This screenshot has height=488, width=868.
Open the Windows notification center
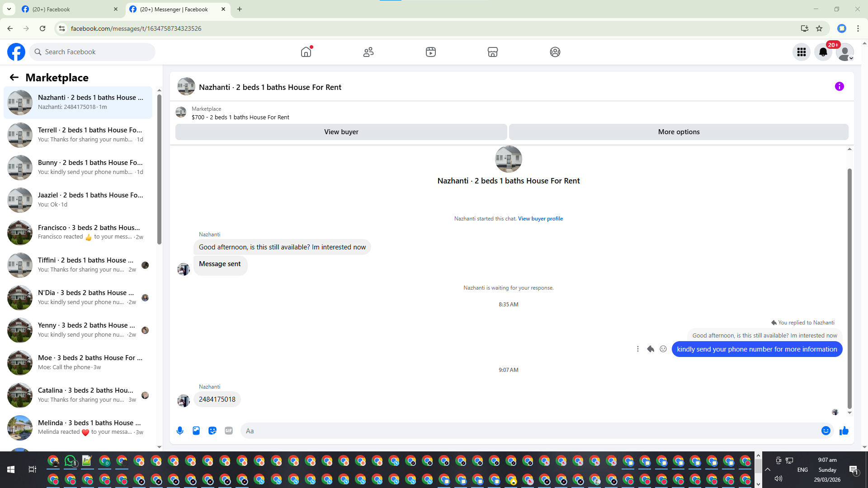pyautogui.click(x=854, y=469)
